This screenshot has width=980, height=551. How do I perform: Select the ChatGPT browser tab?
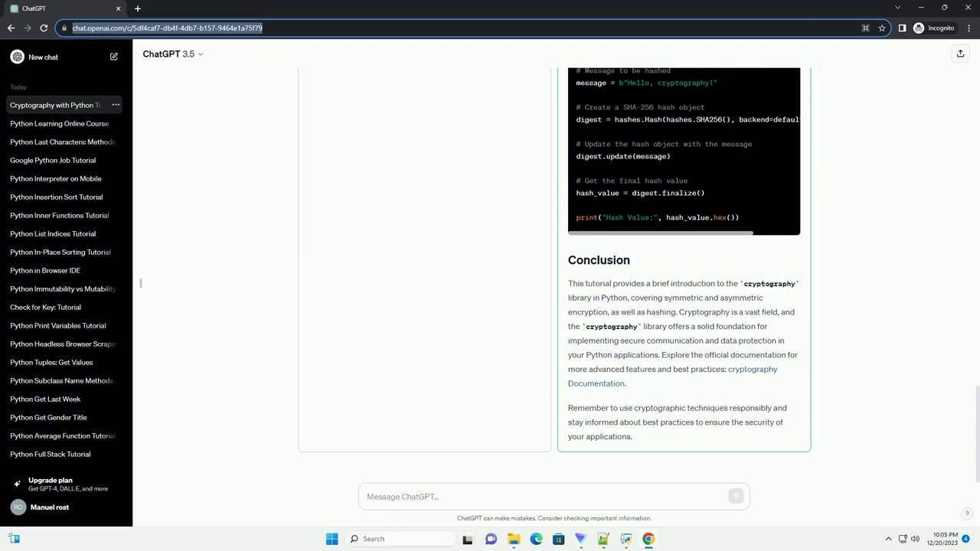pyautogui.click(x=66, y=8)
